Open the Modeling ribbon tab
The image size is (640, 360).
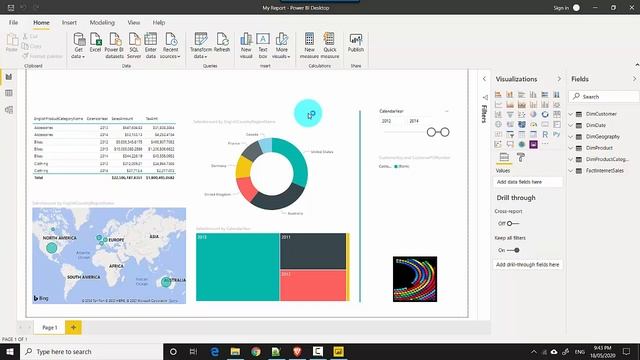click(x=102, y=22)
